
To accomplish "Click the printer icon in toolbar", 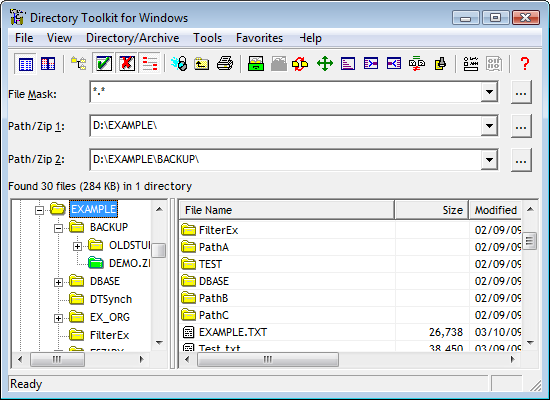I will [225, 64].
